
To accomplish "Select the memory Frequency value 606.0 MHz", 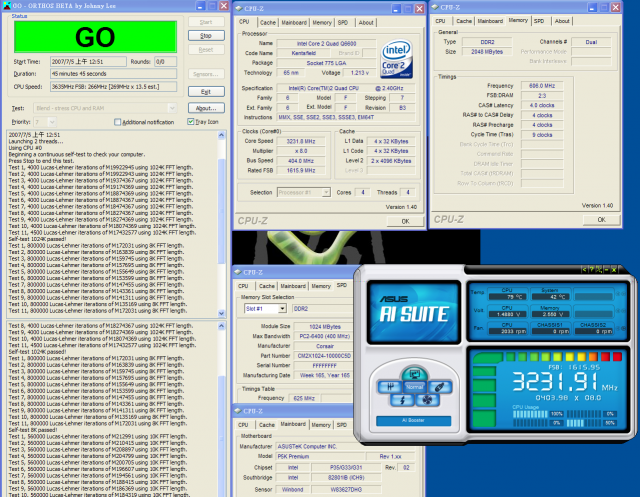I will (542, 86).
